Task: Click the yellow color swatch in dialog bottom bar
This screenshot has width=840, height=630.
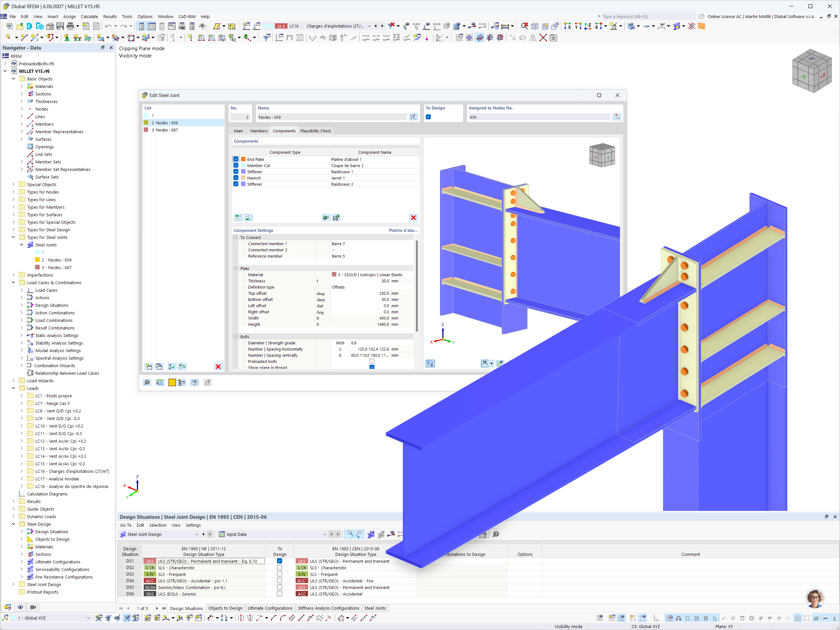Action: (172, 382)
